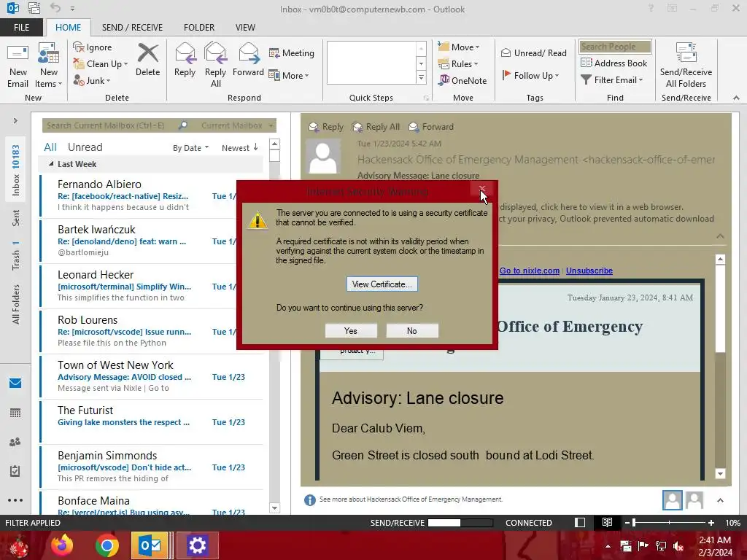This screenshot has width=747, height=560.
Task: Collapse the Last Week group
Action: 51,164
